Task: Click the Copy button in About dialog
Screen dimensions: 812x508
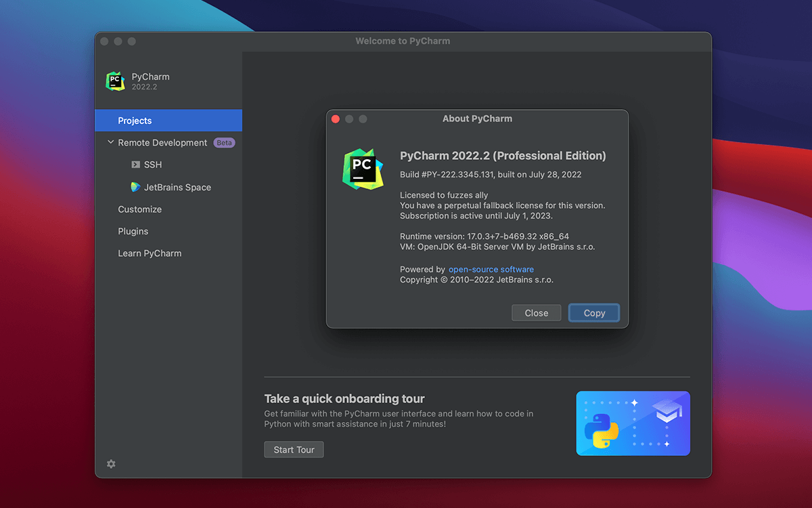Action: [x=594, y=313]
